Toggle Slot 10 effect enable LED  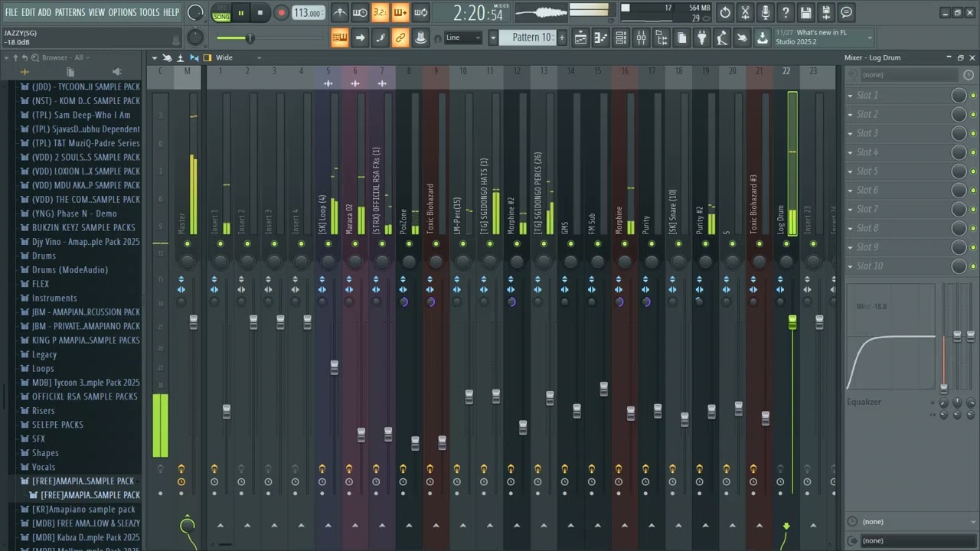tap(972, 266)
